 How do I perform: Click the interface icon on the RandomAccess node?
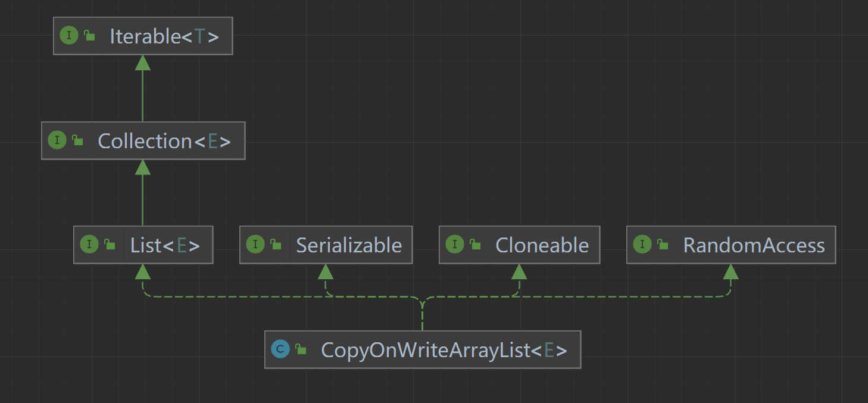[643, 245]
